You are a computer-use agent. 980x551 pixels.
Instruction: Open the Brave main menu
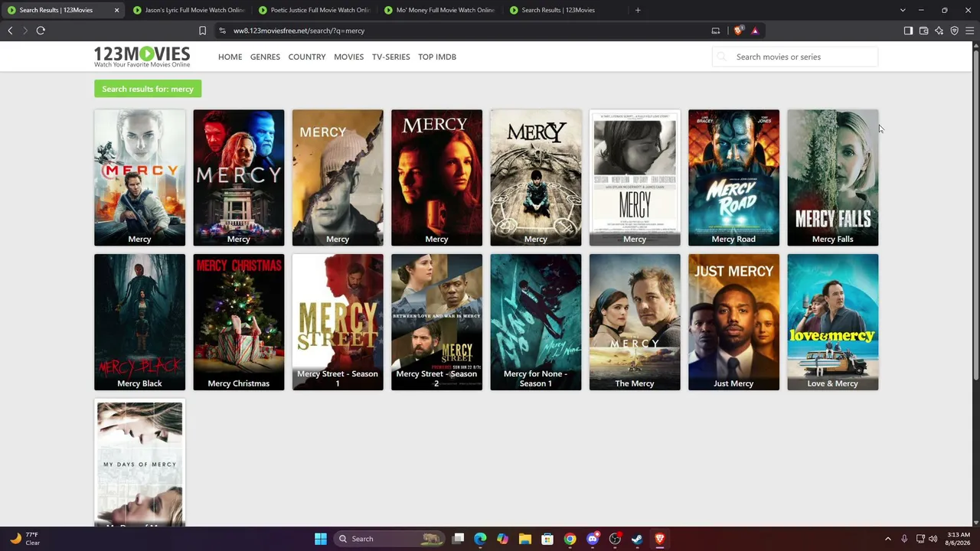(x=969, y=31)
